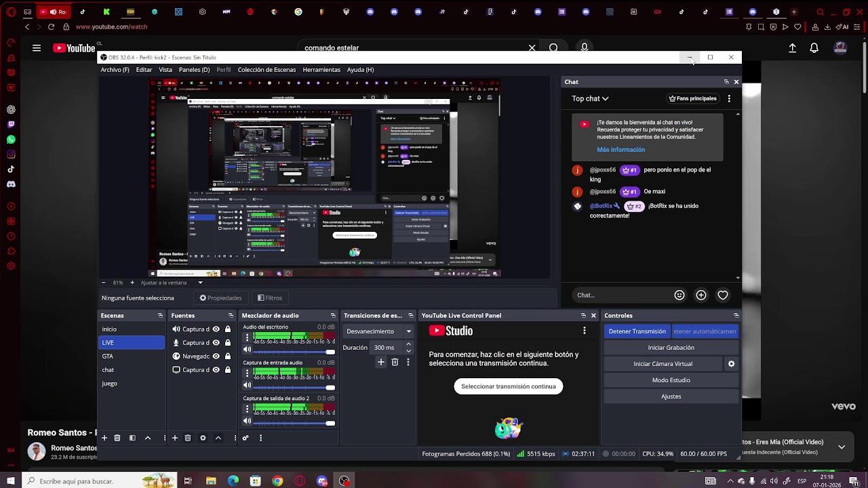868x488 pixels.
Task: Click Iniciar Grabación button
Action: (671, 348)
